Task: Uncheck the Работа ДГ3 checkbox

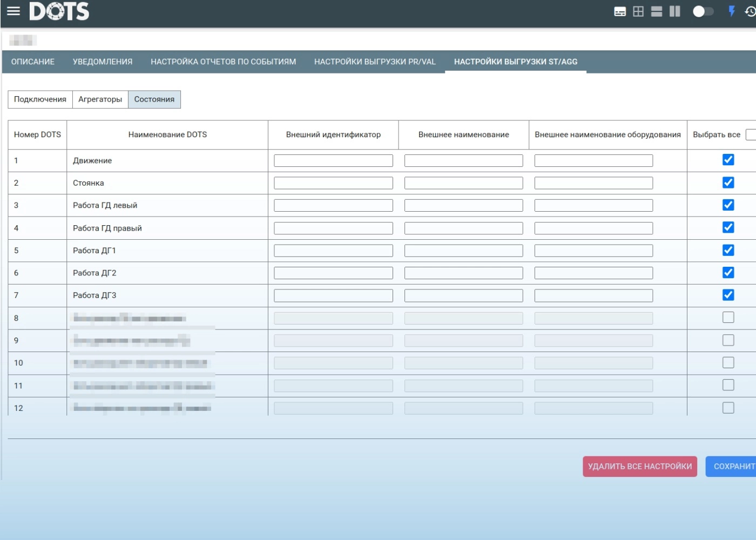Action: click(x=728, y=295)
